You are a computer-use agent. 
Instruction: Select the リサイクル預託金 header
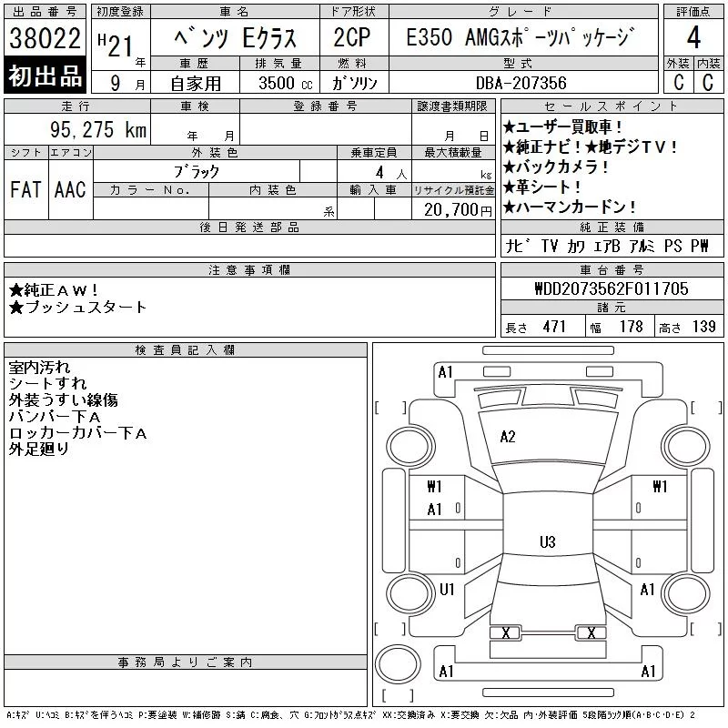pos(453,190)
